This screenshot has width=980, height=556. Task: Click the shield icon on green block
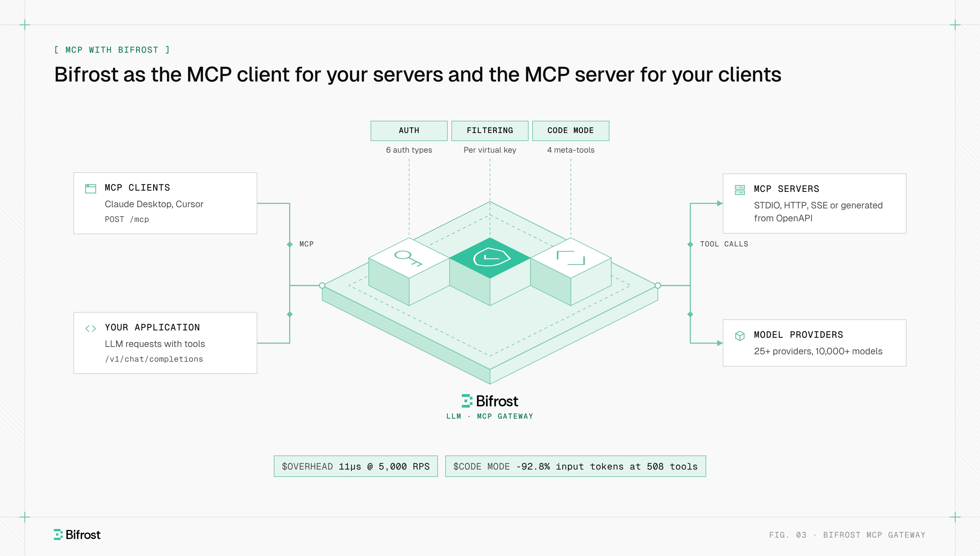[x=492, y=257]
